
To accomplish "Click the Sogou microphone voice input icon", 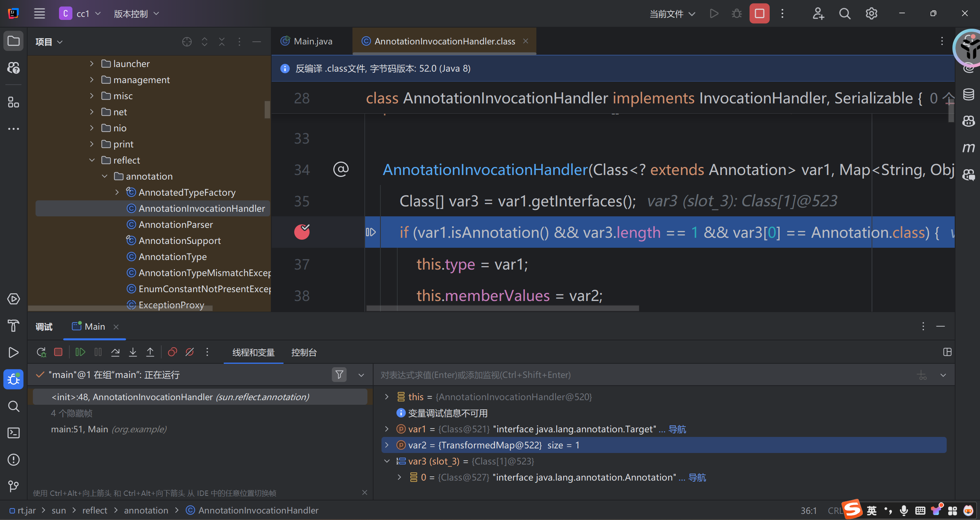I will [904, 510].
